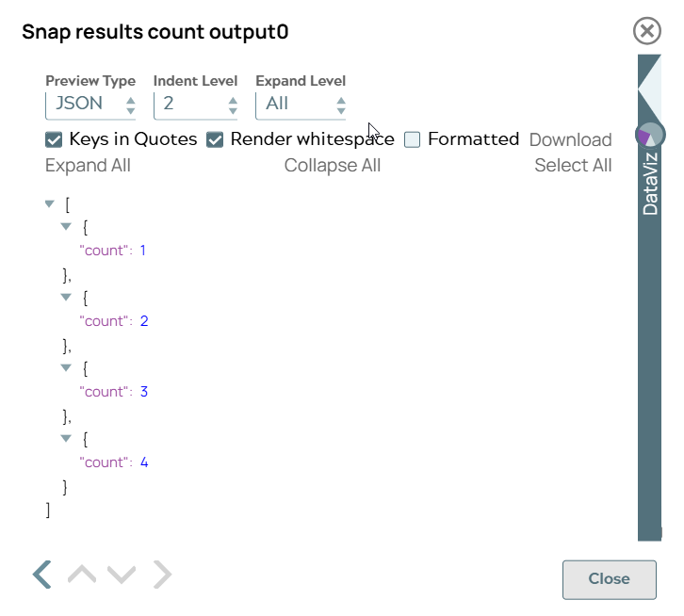This screenshot has height=616, width=684.
Task: Click the right chevron navigation arrow
Action: 163,574
